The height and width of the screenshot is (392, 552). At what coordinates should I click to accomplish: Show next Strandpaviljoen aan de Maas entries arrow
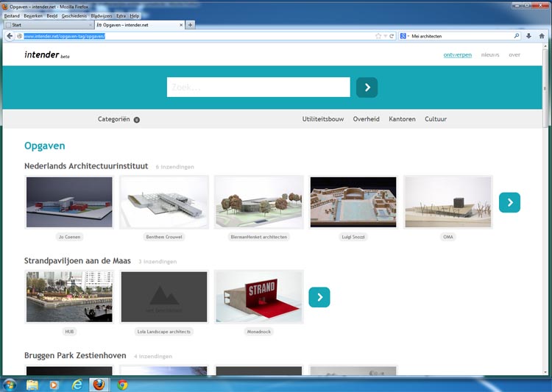pyautogui.click(x=319, y=297)
